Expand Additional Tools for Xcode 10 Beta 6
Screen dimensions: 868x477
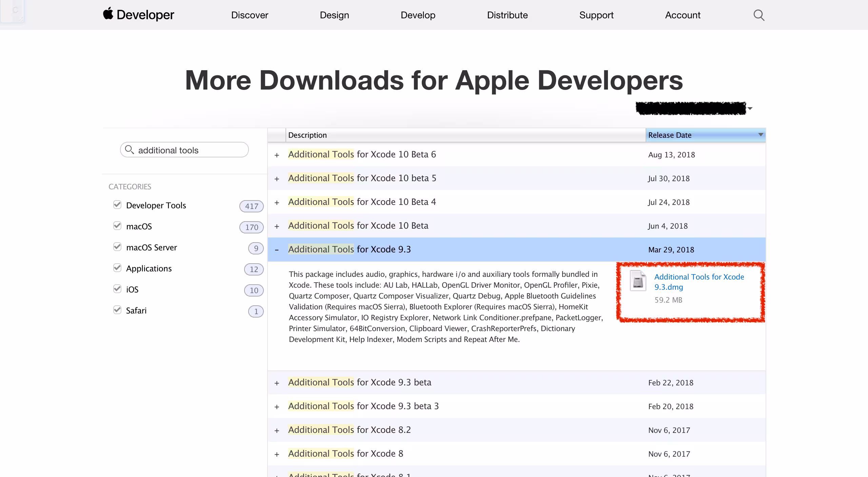click(277, 155)
